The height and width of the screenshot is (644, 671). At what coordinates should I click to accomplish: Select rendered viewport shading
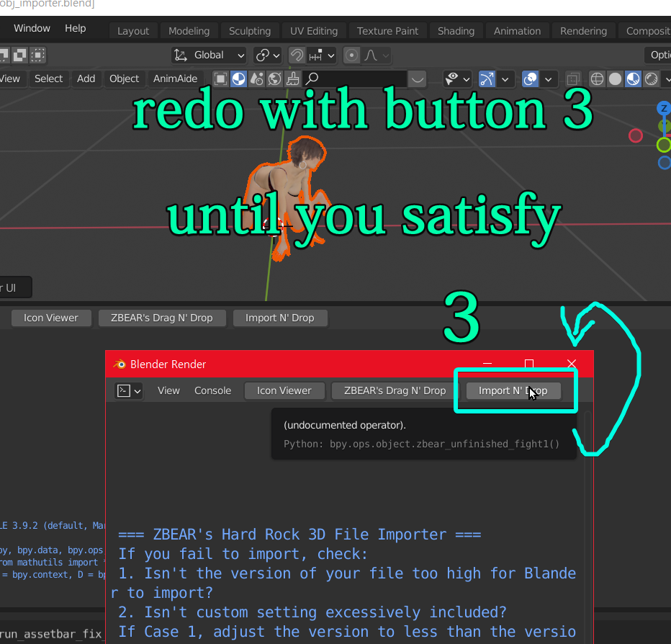pyautogui.click(x=651, y=79)
